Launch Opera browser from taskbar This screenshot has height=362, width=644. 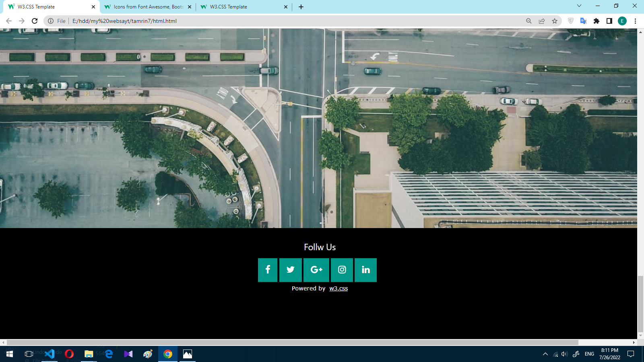[x=69, y=354]
